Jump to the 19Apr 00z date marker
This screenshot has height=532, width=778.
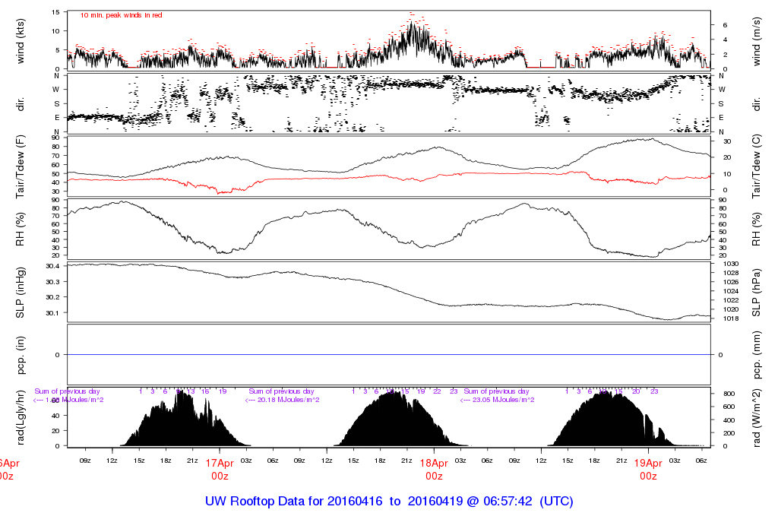click(x=648, y=468)
